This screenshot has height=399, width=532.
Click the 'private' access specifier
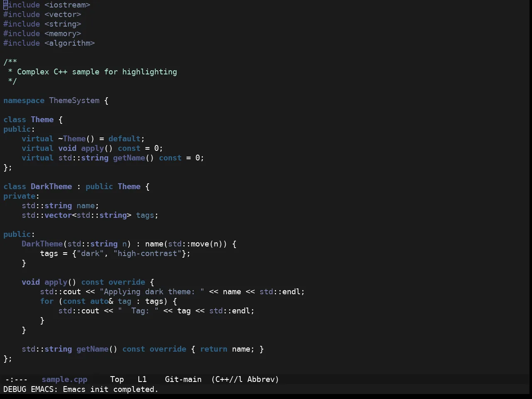(x=20, y=196)
